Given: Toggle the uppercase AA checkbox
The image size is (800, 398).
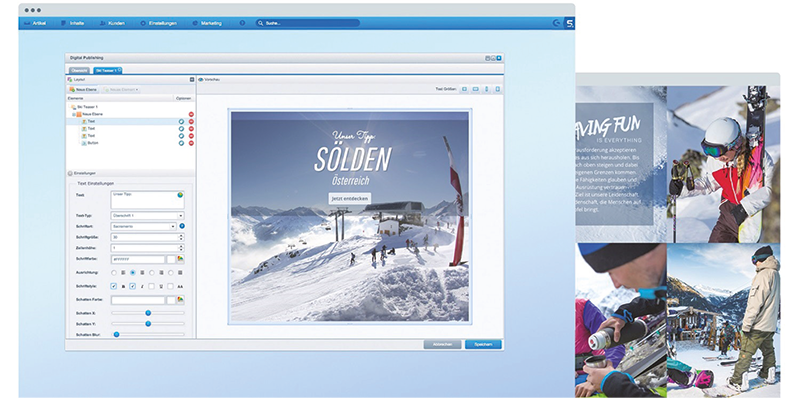Looking at the screenshot, I should click(x=170, y=286).
